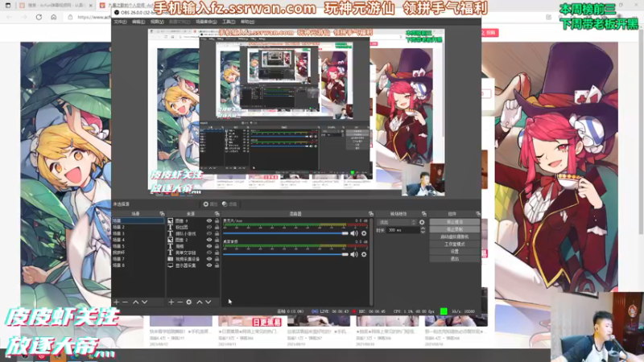
Task: Remove selected scene with minus icon
Action: 126,302
